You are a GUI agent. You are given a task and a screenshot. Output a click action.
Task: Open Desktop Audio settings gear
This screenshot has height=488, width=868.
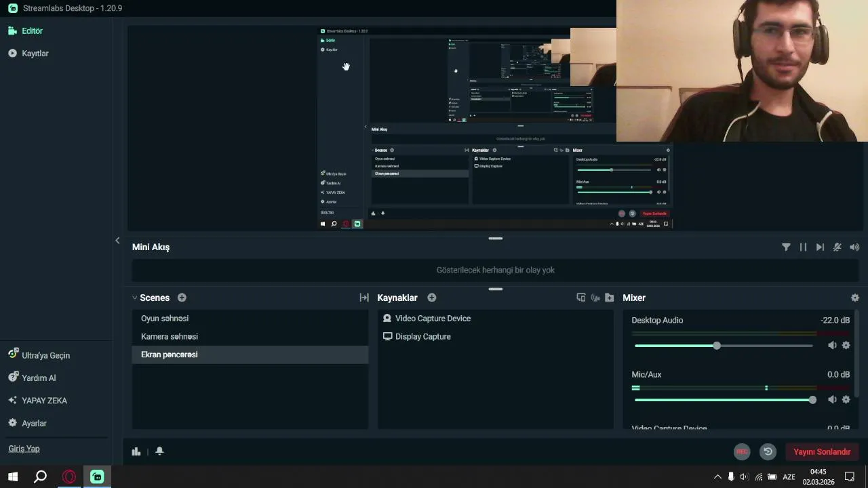(x=846, y=346)
